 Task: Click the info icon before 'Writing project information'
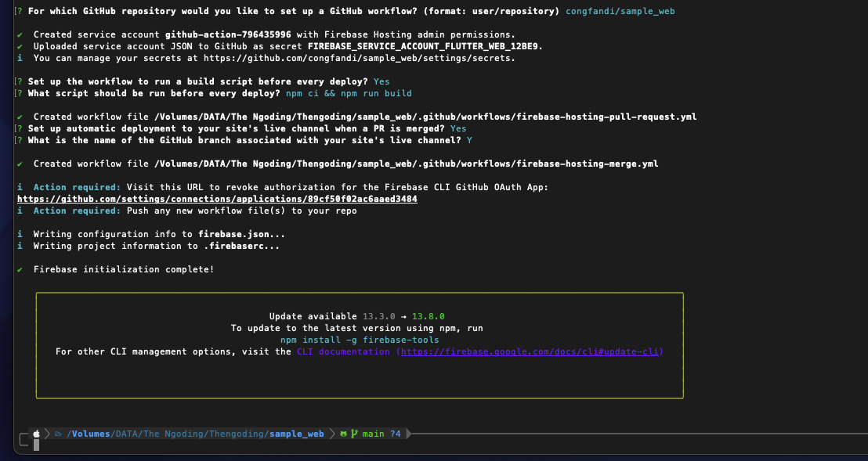click(20, 246)
